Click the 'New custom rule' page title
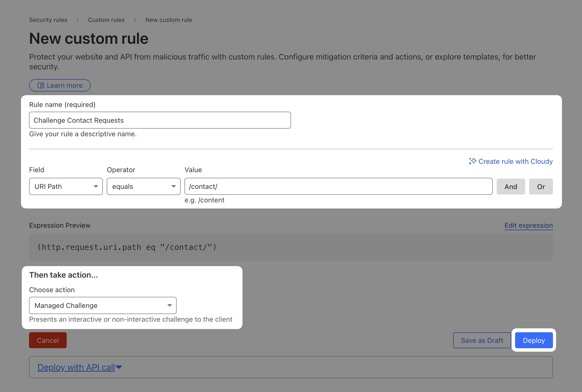The image size is (582, 392). (x=89, y=39)
